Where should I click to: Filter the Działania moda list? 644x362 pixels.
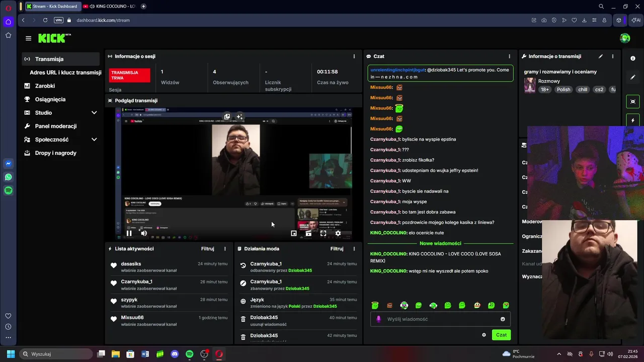337,248
